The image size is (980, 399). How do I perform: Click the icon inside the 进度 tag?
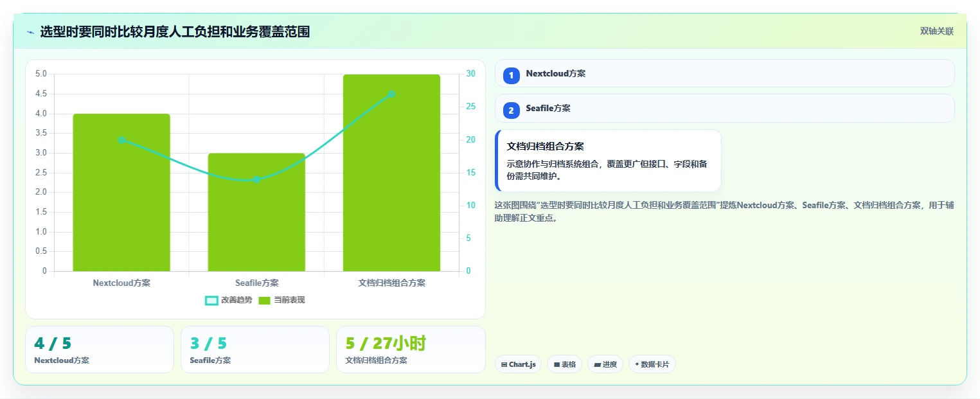point(597,365)
